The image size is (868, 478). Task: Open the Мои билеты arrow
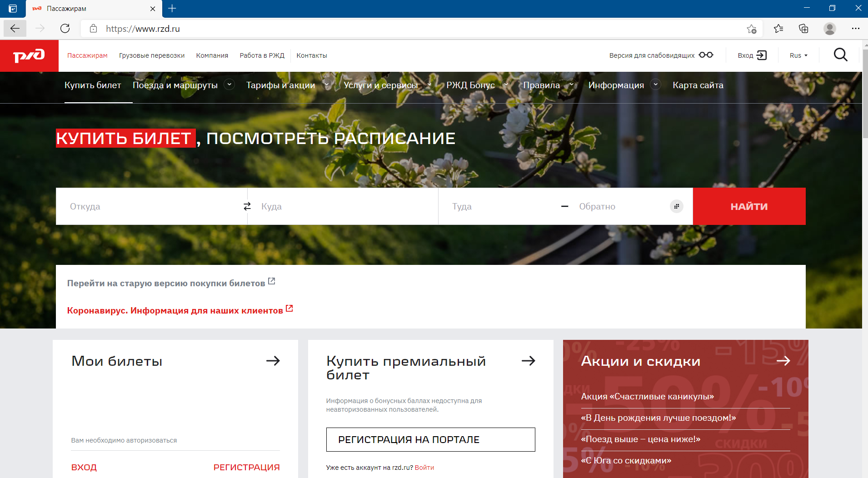(273, 361)
